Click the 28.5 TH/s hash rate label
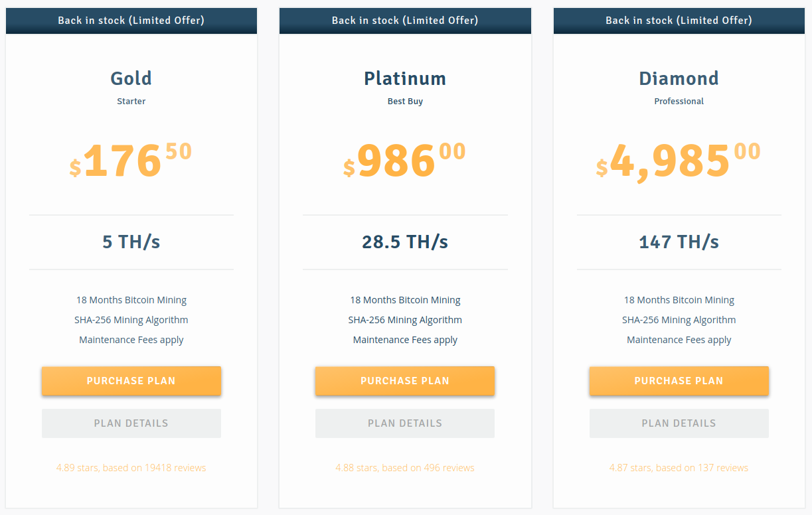812x515 pixels. [x=405, y=242]
